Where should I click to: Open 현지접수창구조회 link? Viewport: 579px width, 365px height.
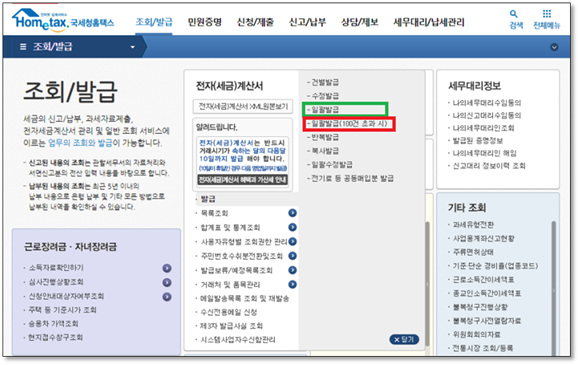tap(55, 337)
